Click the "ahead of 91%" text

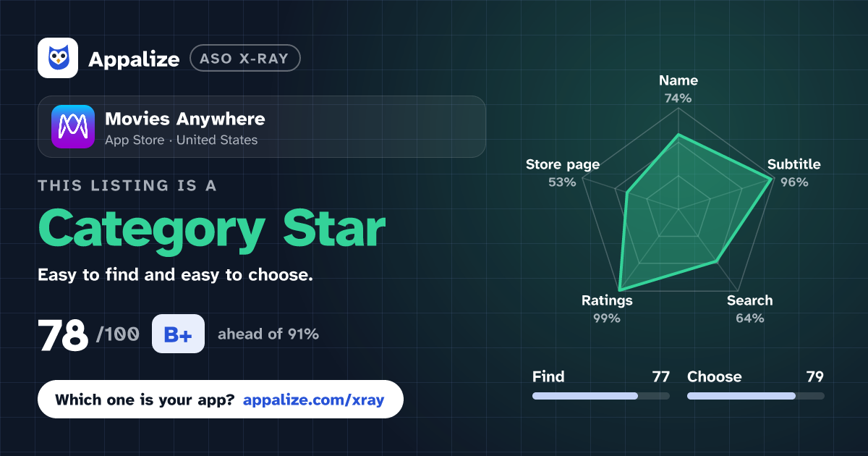click(268, 334)
